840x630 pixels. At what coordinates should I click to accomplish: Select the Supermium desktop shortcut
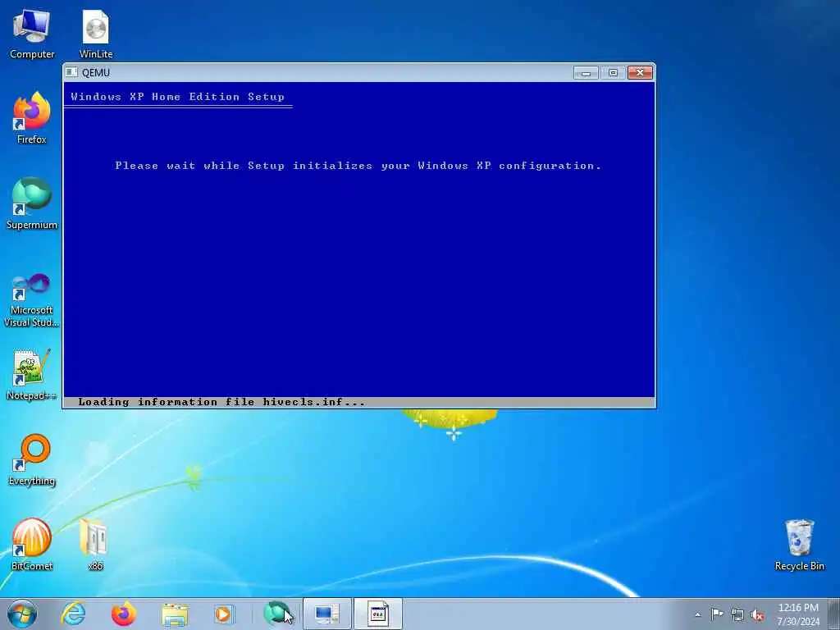point(32,203)
